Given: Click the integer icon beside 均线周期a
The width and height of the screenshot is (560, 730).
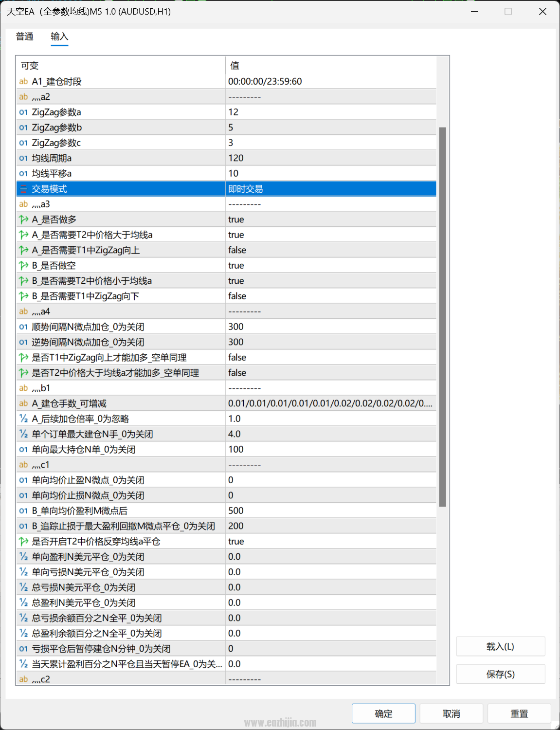Looking at the screenshot, I should pyautogui.click(x=23, y=158).
